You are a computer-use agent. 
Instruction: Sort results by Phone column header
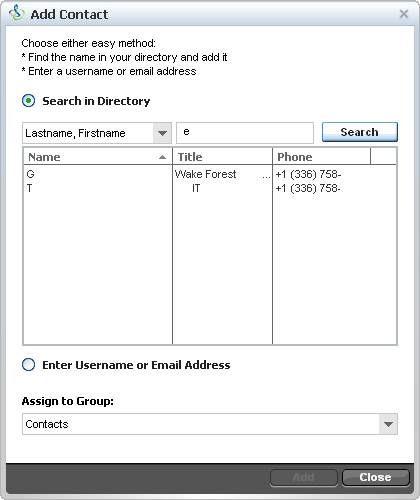[x=321, y=157]
